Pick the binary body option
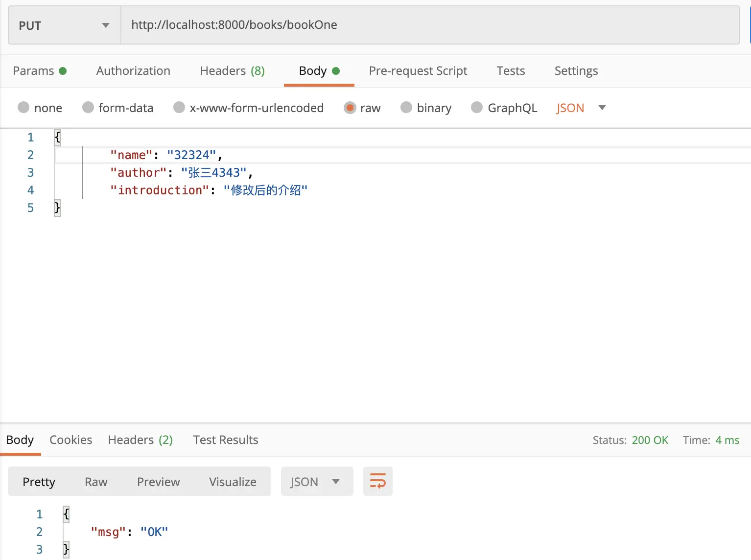This screenshot has width=751, height=560. [406, 108]
